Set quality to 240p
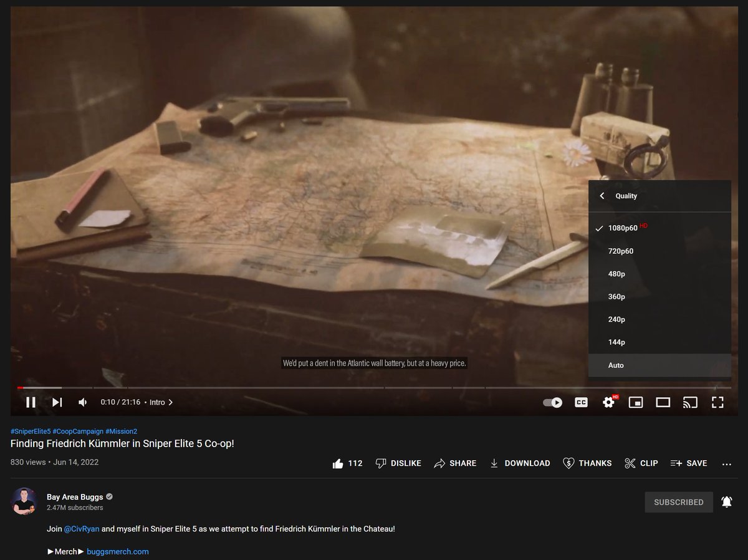748x560 pixels. click(x=659, y=319)
